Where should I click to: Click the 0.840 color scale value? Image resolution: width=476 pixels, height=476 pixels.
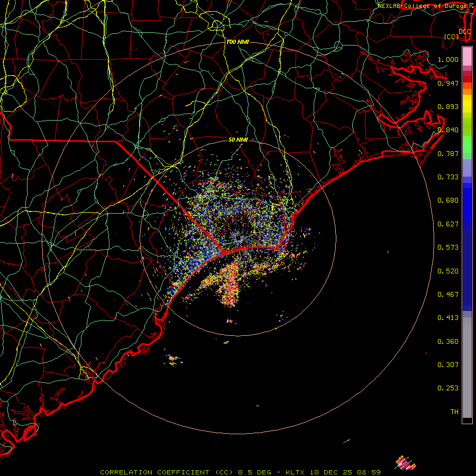tap(448, 130)
